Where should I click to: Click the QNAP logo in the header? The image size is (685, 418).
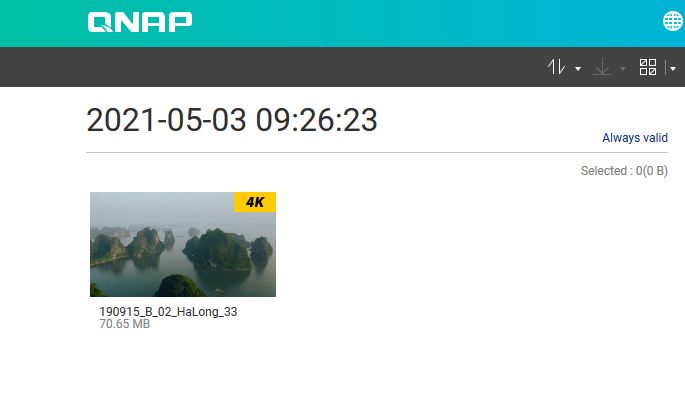pos(140,22)
